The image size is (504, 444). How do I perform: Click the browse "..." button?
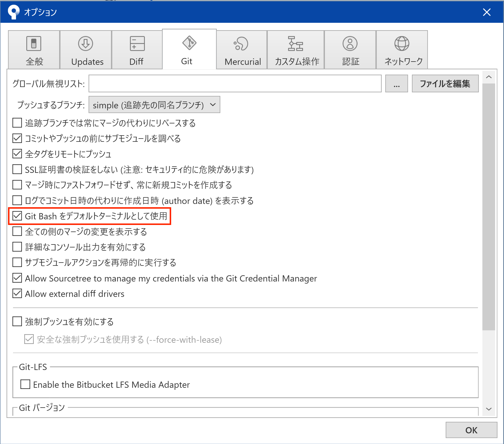point(396,84)
